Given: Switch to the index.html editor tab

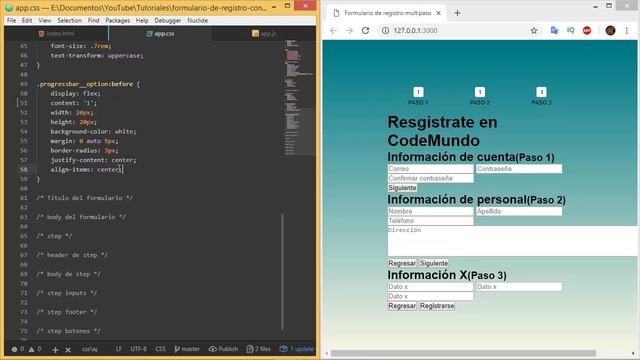Looking at the screenshot, I should tap(56, 33).
